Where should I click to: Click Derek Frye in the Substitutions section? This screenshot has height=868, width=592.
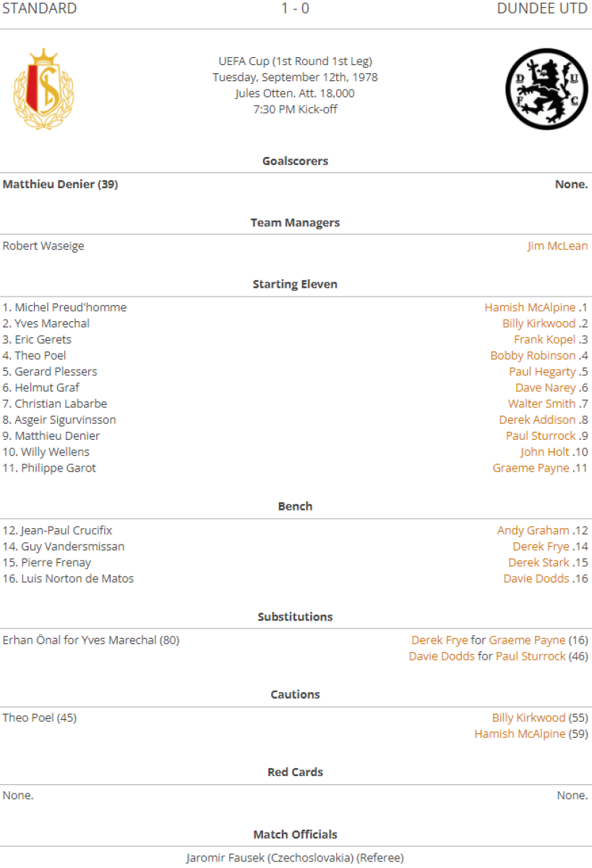(x=439, y=640)
